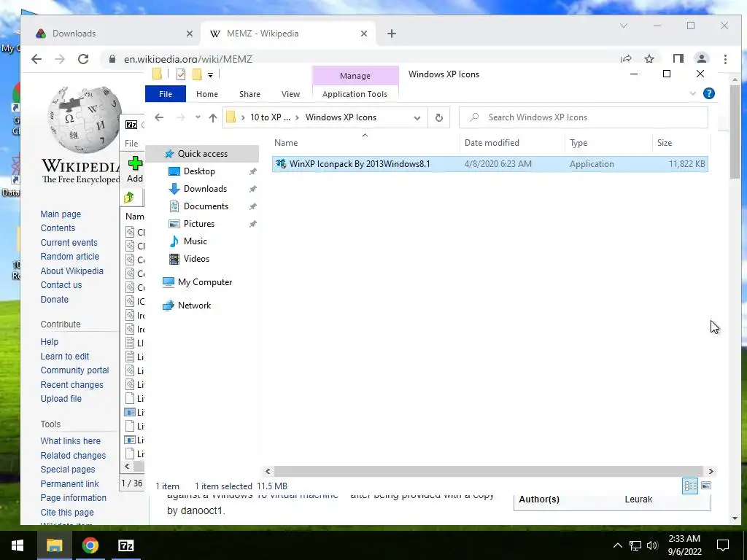Open Chrome three-dot menu
The width and height of the screenshot is (747, 560).
[725, 59]
